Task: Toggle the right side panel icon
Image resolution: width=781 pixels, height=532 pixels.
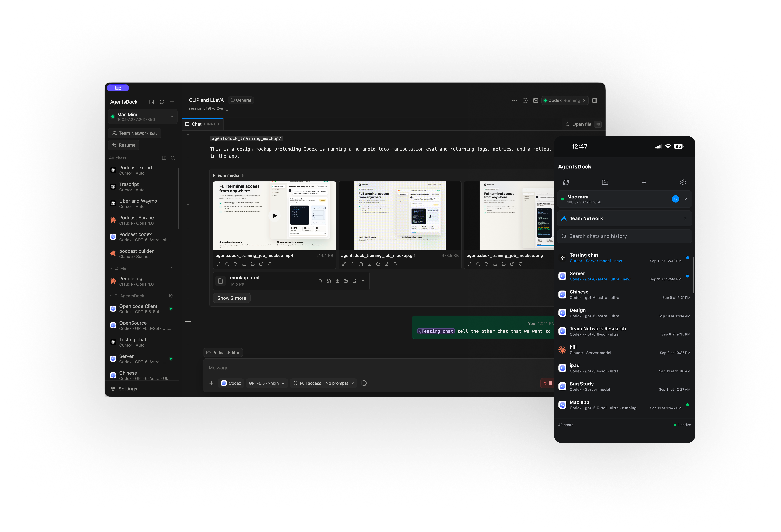Action: click(594, 100)
